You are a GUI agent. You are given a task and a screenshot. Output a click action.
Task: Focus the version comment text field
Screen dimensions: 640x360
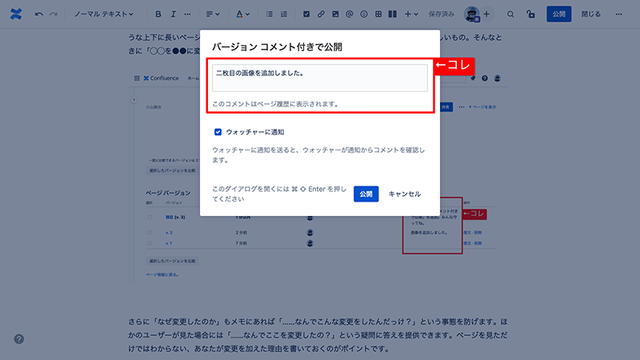point(320,78)
